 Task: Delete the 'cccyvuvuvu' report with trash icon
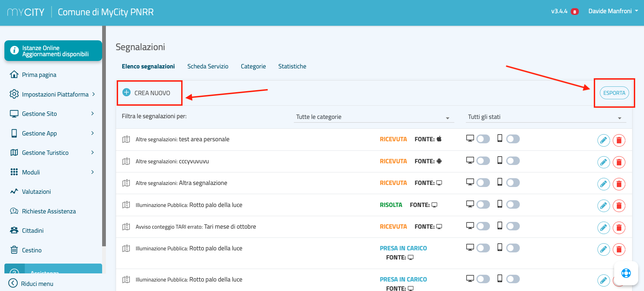(x=619, y=162)
